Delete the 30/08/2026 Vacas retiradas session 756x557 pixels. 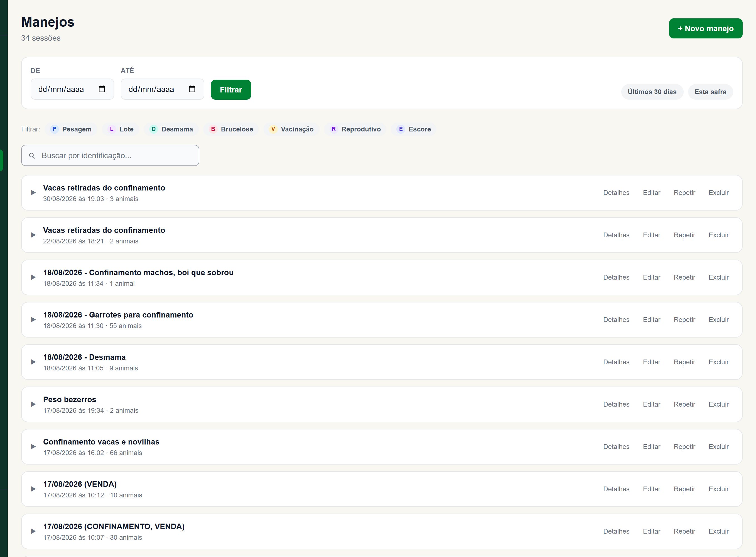[718, 192]
